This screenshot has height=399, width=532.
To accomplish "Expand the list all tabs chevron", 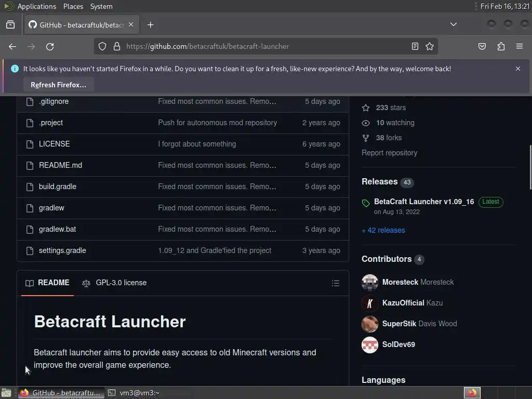I will tap(453, 24).
